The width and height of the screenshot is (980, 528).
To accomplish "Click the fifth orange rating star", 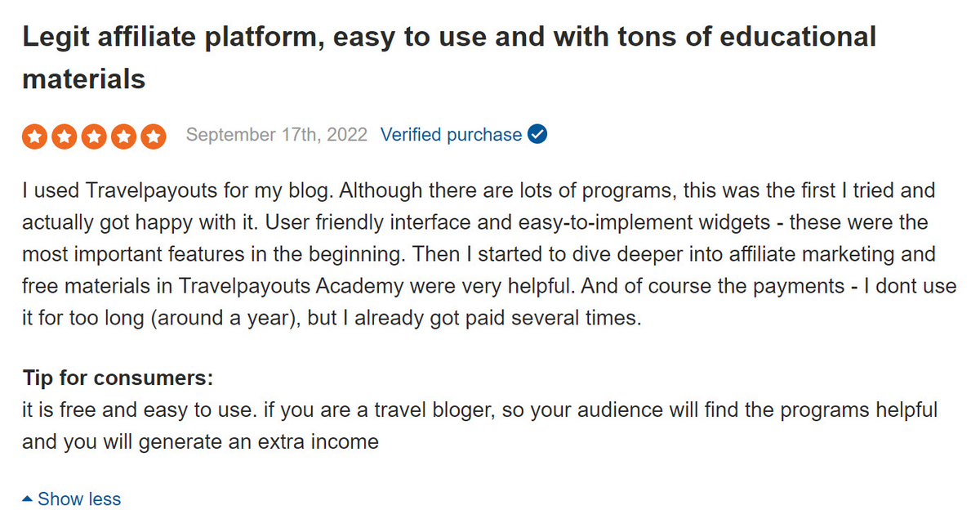I will (153, 136).
